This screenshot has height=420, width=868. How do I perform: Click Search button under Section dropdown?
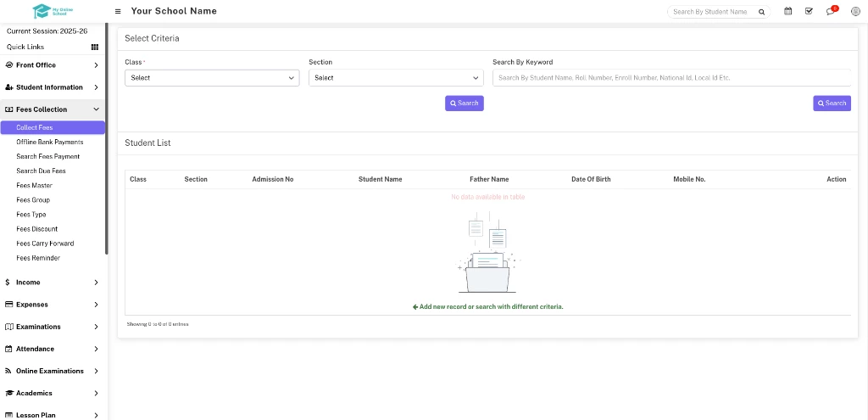coord(465,103)
